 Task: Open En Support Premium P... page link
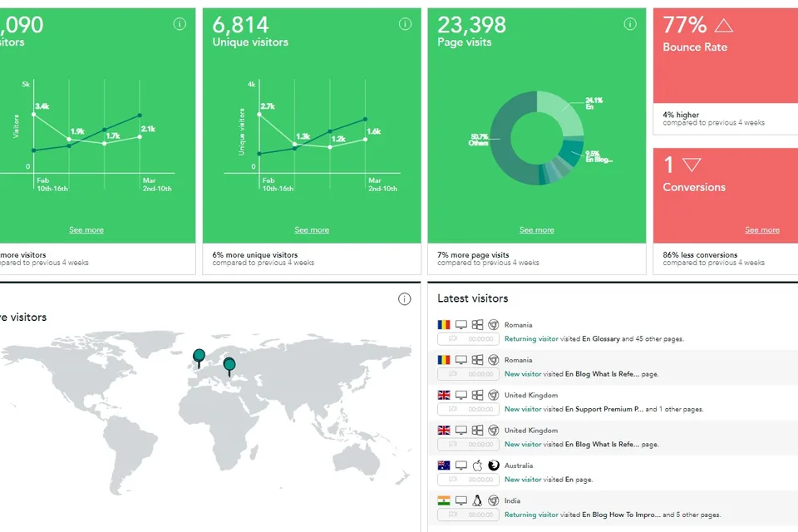(x=604, y=409)
